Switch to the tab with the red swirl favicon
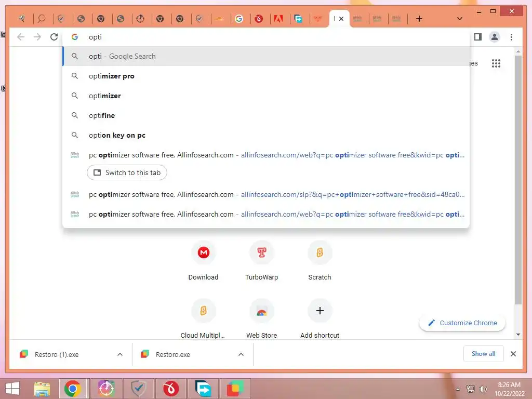 pos(259,19)
